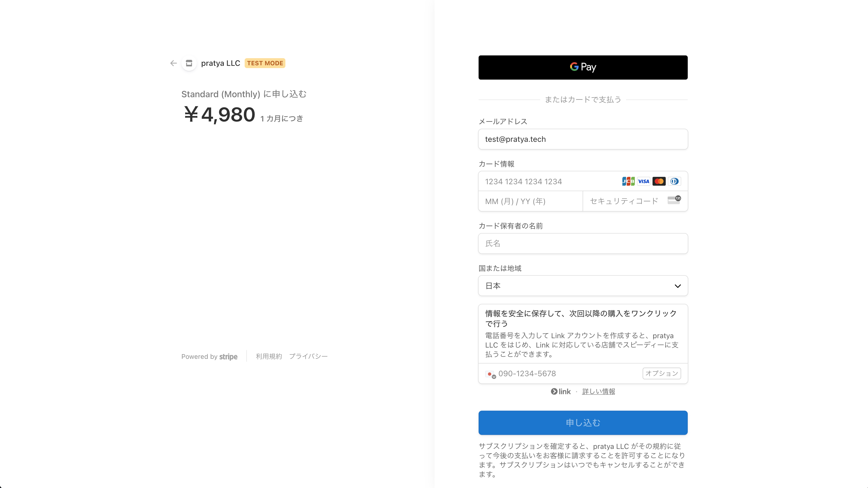Click the Visa card brand icon

coord(644,181)
